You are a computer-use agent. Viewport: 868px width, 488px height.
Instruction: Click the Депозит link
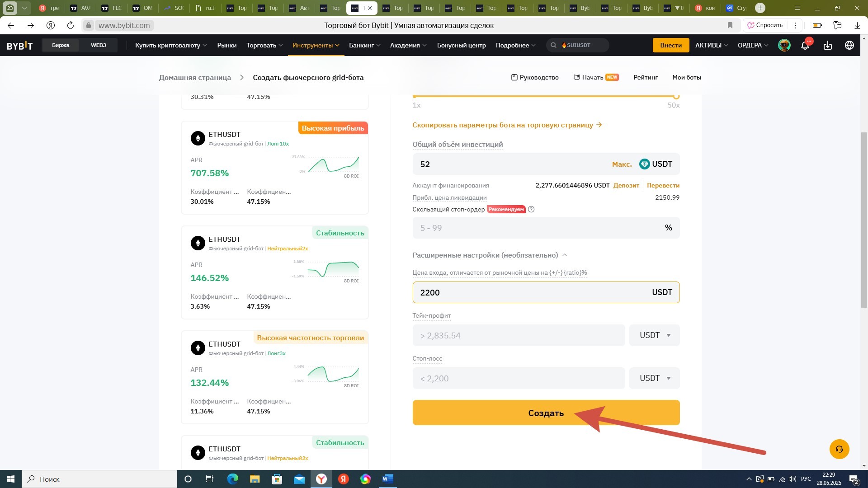(x=626, y=185)
